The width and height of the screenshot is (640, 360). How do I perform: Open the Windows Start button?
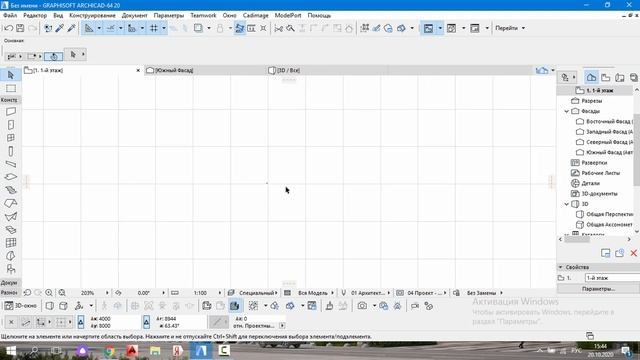click(11, 351)
